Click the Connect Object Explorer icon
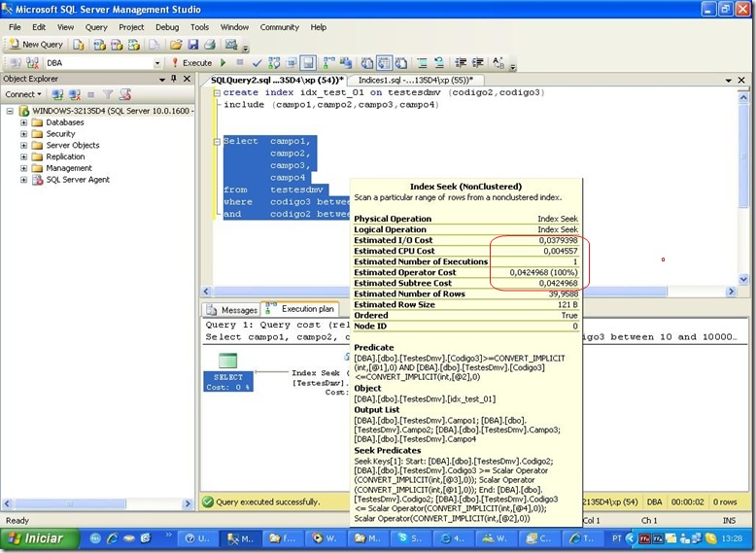This screenshot has height=553, width=756. 57,94
